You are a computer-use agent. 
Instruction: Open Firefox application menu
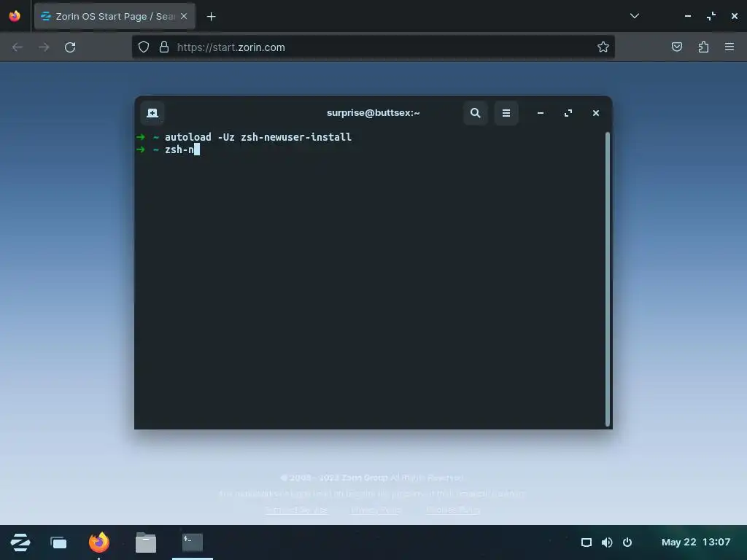[x=729, y=47]
